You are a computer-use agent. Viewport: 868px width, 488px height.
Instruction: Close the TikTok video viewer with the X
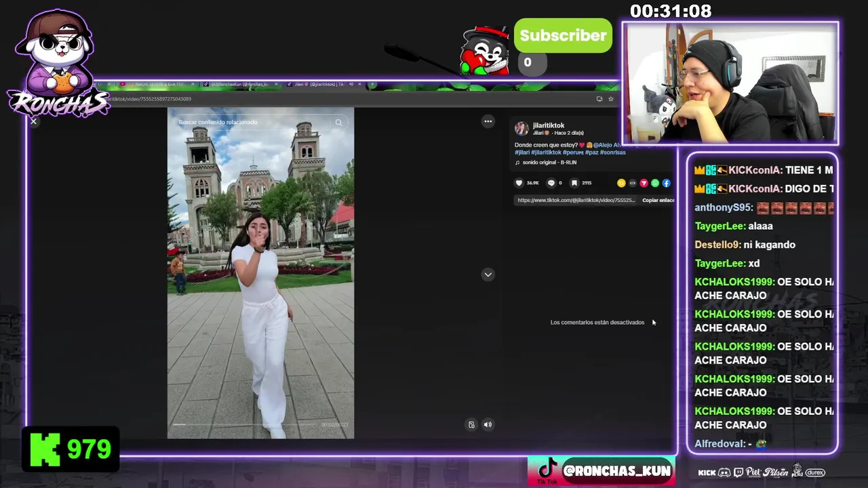(33, 121)
